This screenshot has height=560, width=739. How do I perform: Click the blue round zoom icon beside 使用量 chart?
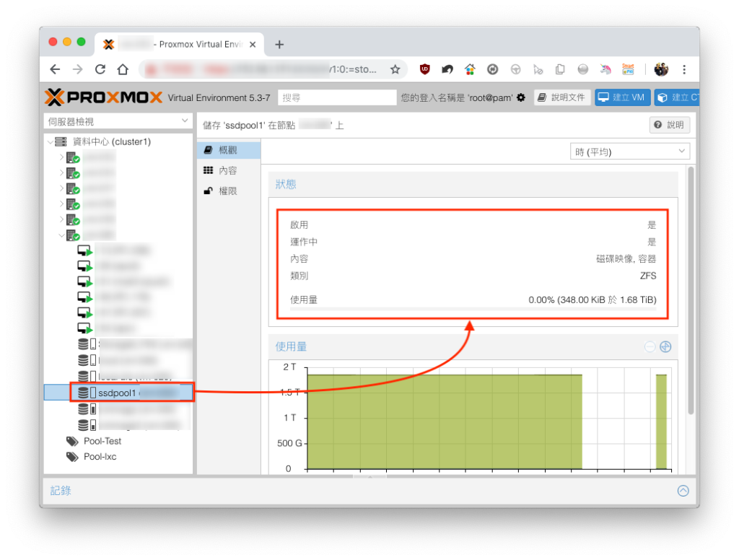665,347
